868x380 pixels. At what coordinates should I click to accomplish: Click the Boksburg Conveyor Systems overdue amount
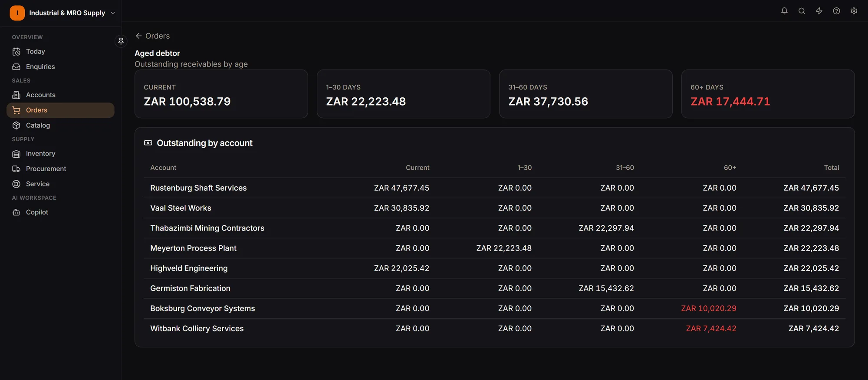(x=709, y=308)
